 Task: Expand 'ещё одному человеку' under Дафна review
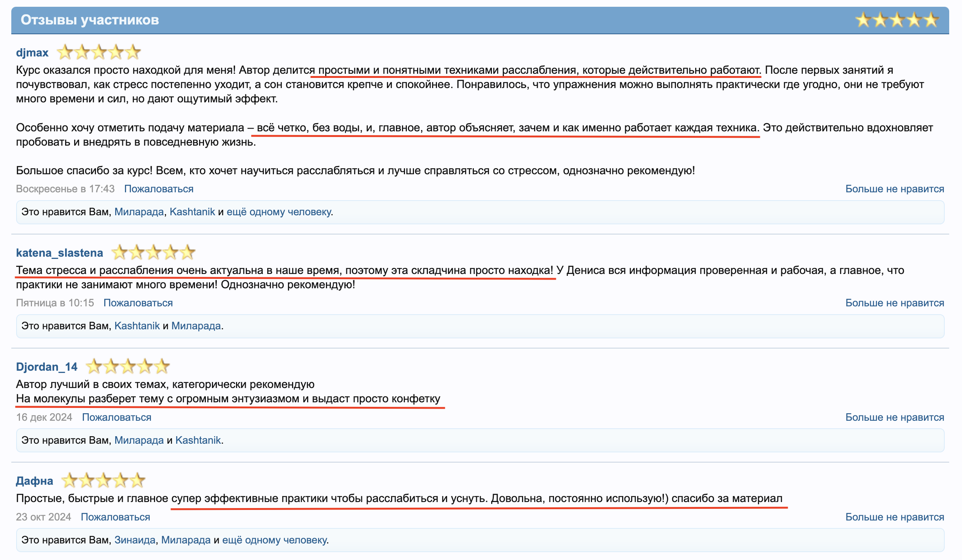point(274,540)
